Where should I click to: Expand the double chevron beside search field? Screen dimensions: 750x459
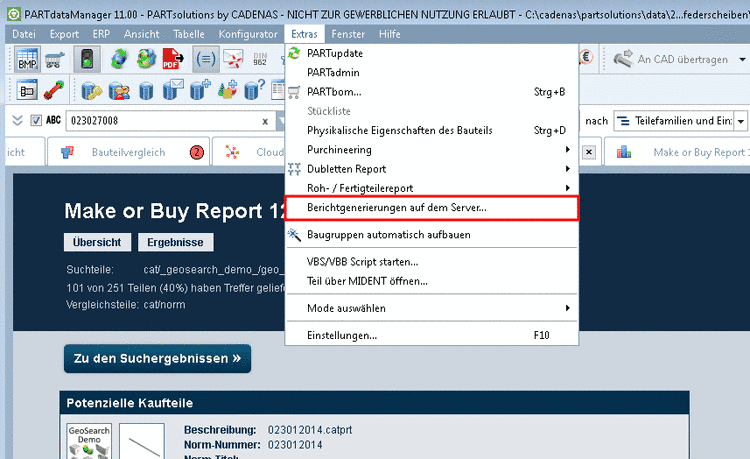17,120
